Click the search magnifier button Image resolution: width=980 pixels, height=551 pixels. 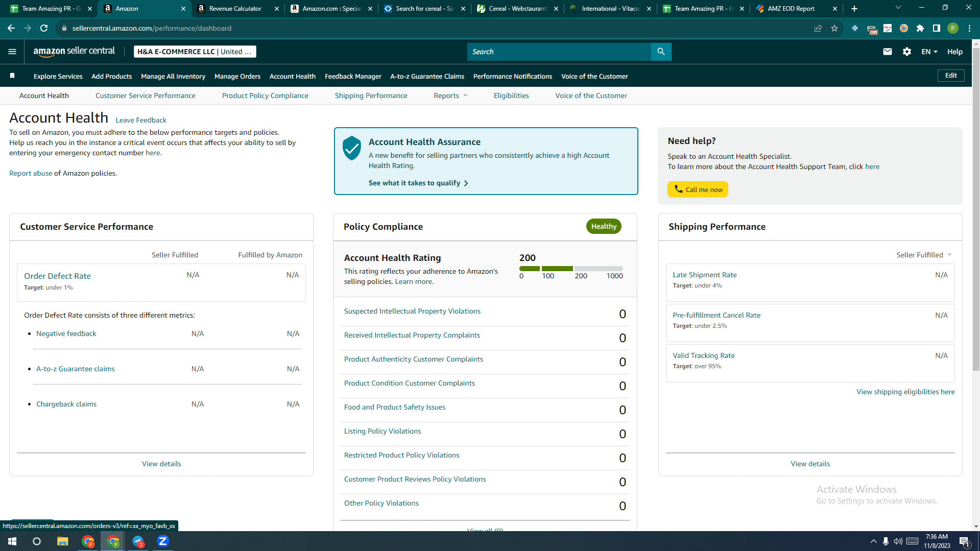(x=661, y=52)
